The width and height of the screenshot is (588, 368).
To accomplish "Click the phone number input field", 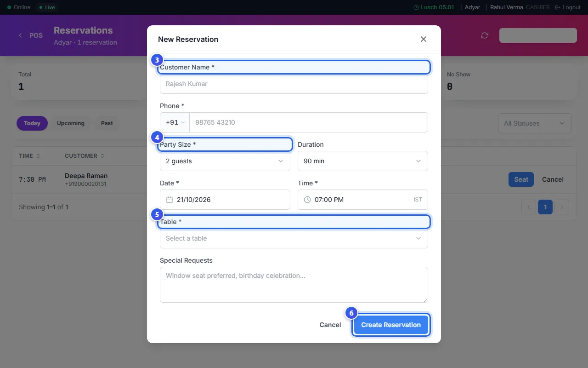I will tap(309, 122).
